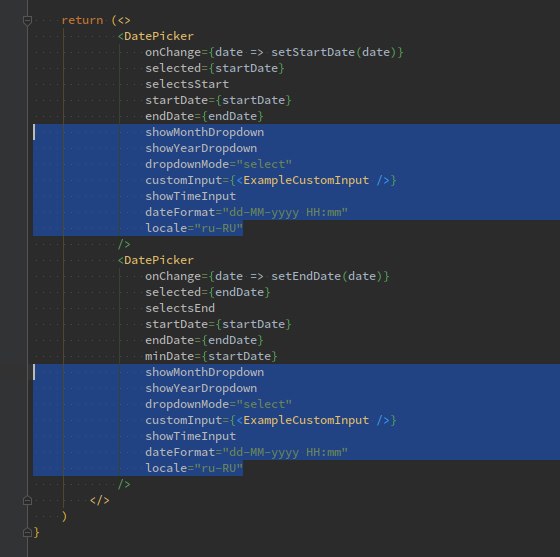The width and height of the screenshot is (560, 557).
Task: Click the closing fragment tag </>
Action: (x=100, y=500)
